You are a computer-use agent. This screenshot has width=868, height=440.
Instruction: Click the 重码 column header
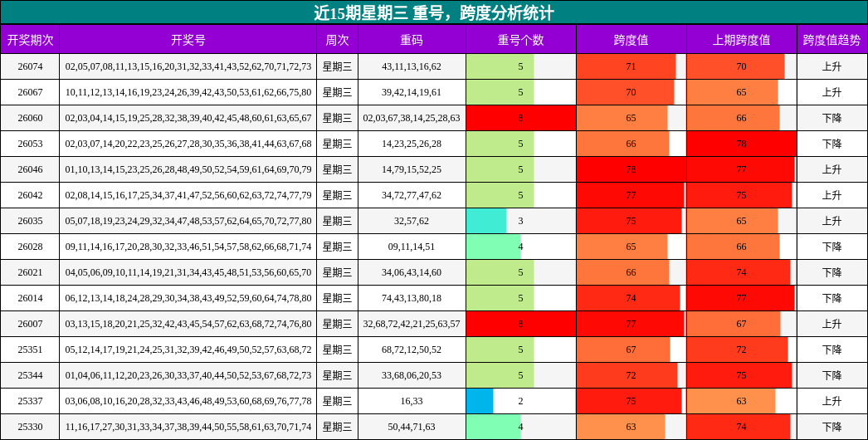click(x=412, y=40)
